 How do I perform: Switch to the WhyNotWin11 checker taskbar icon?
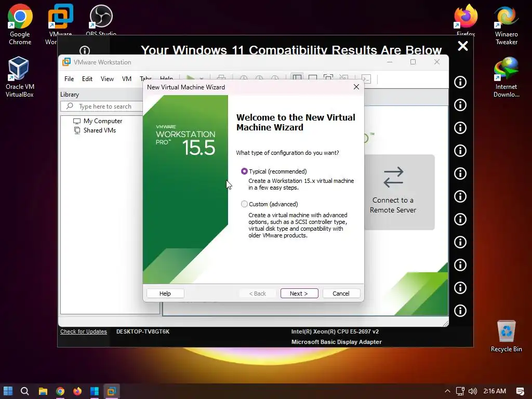pos(95,391)
